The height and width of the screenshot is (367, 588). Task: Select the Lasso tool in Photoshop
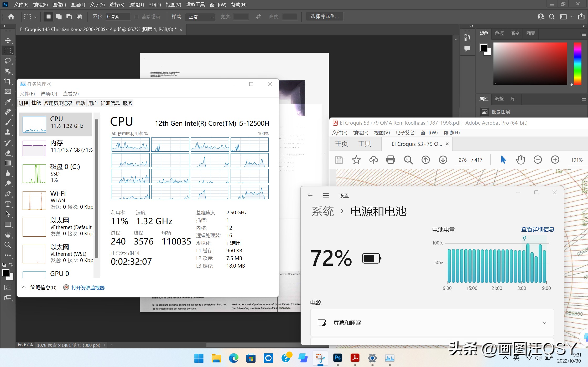(x=8, y=61)
